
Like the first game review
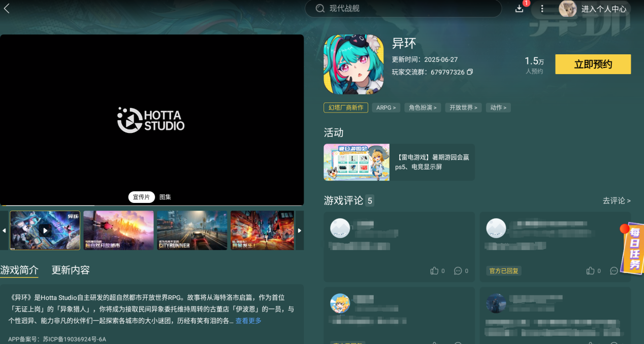pos(434,271)
